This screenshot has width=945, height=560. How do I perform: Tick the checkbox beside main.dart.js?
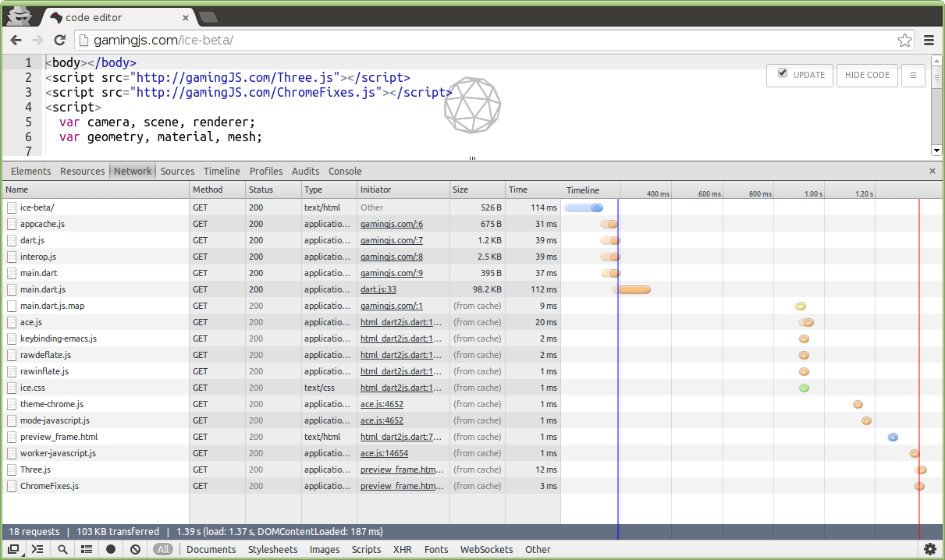(10, 289)
